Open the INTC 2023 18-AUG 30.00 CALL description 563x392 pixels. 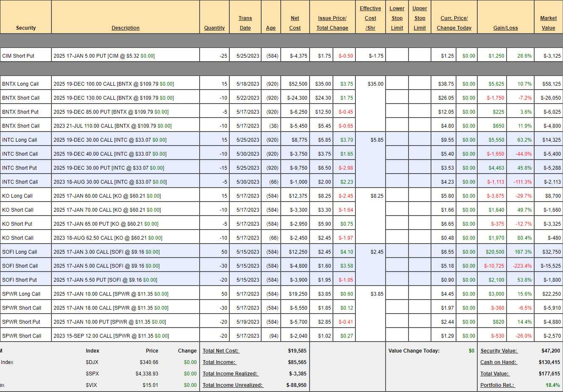[110, 182]
